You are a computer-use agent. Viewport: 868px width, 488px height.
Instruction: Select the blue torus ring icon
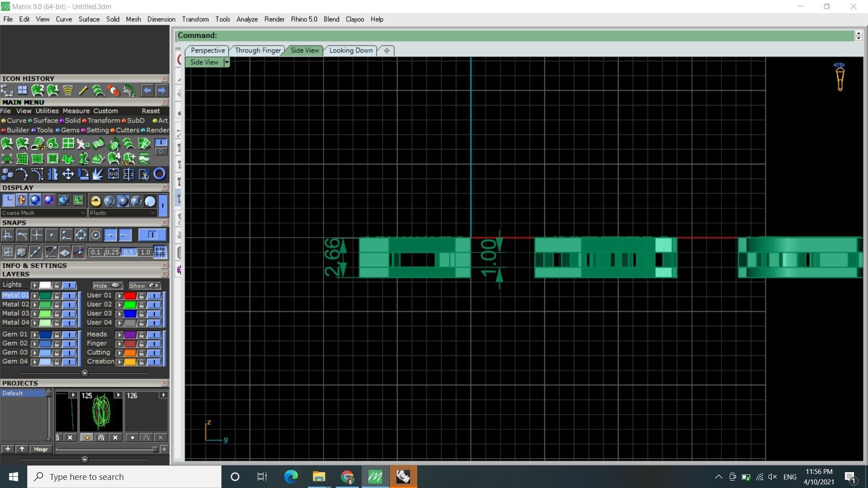point(159,174)
